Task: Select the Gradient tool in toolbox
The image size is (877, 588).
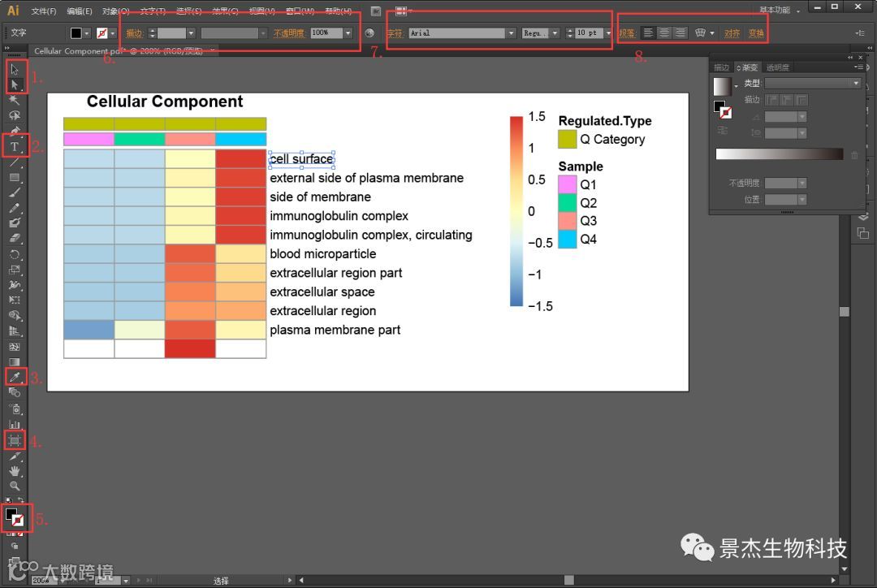Action: (x=15, y=361)
